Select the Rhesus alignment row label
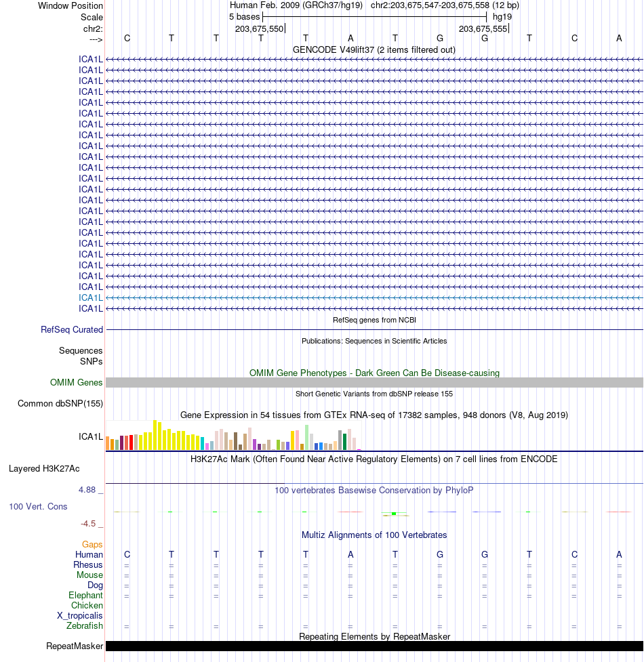Image resolution: width=644 pixels, height=662 pixels. click(x=88, y=565)
